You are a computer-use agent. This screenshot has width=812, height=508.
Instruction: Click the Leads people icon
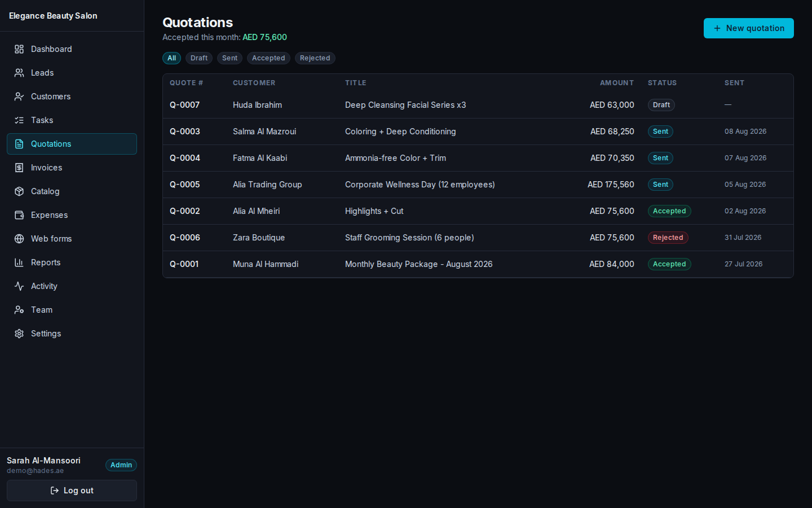(x=19, y=73)
